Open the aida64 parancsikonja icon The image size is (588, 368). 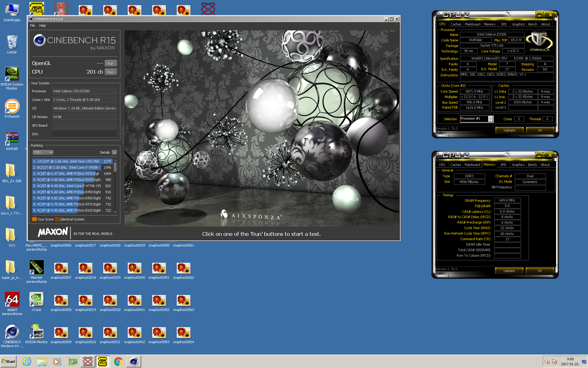tap(12, 304)
